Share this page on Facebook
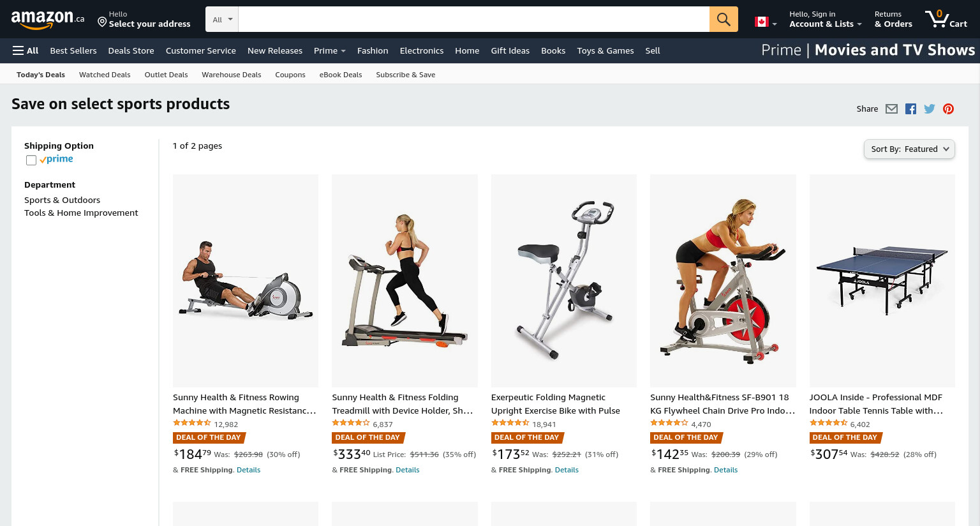Screen dimensions: 980x526 point(910,109)
